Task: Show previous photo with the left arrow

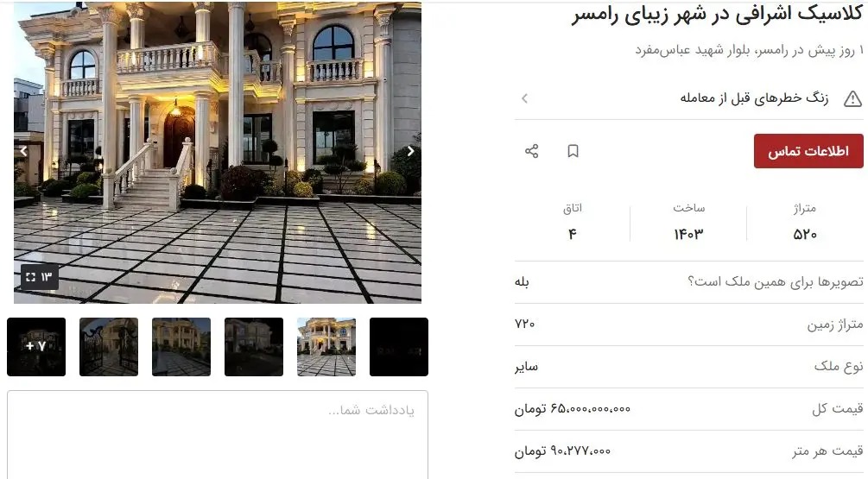Action: (24, 151)
